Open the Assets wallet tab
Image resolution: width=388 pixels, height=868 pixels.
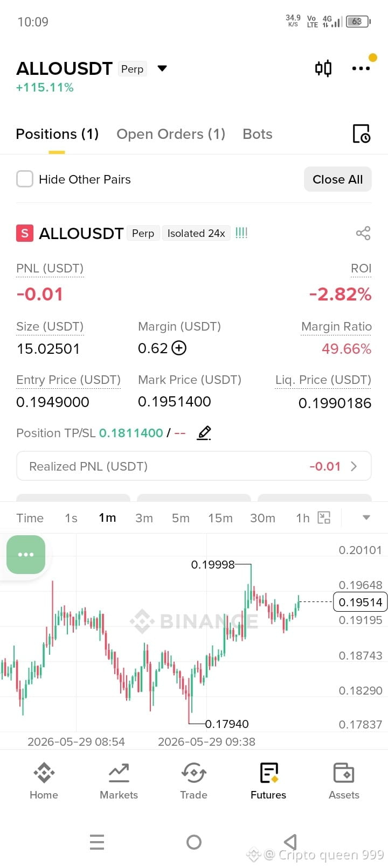[344, 781]
